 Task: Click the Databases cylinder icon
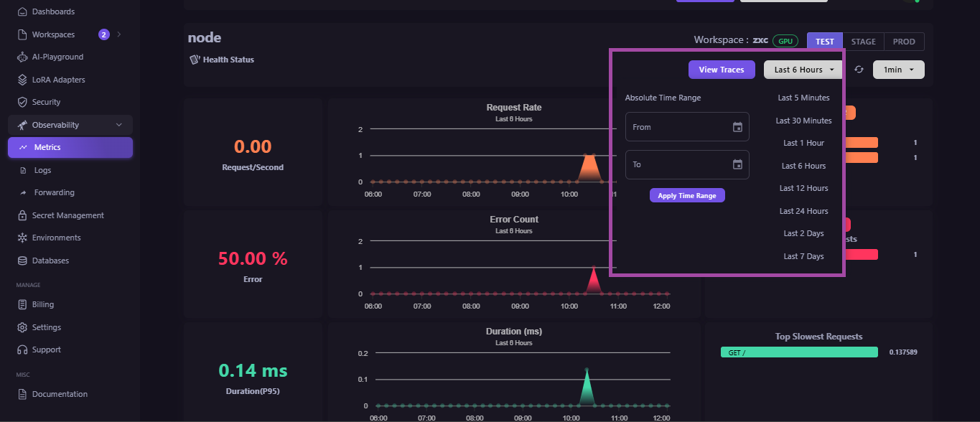click(x=22, y=261)
